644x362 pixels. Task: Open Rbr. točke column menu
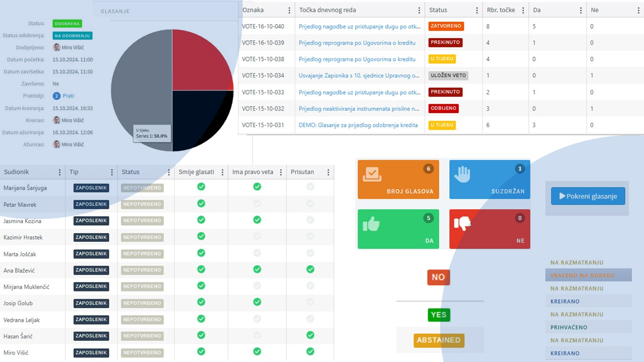click(523, 10)
